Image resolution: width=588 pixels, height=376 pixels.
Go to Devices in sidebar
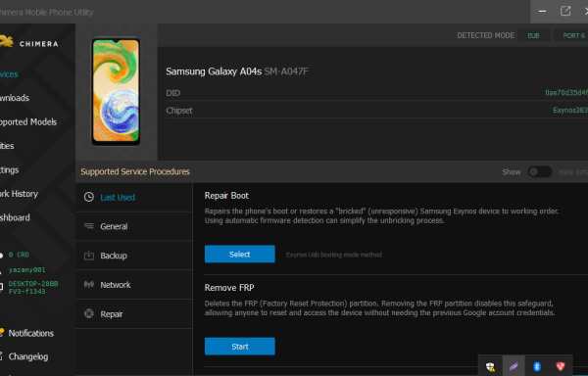(9, 74)
